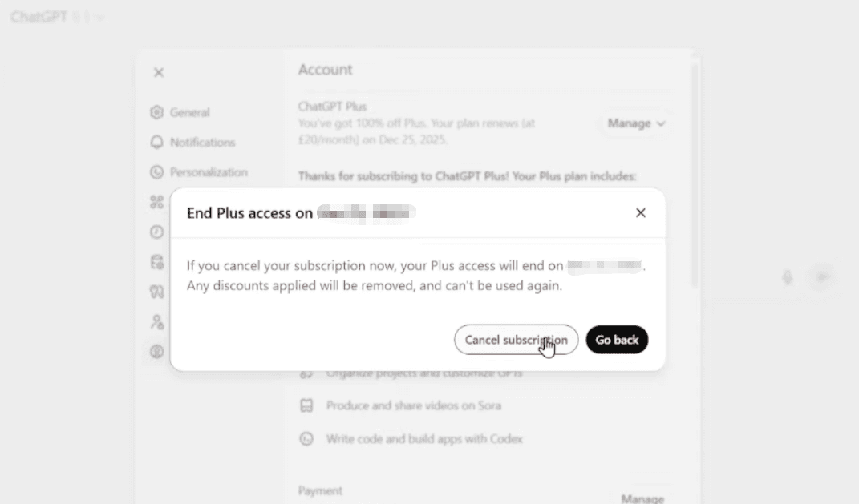Click the Notifications bell icon
The width and height of the screenshot is (859, 504).
click(156, 142)
